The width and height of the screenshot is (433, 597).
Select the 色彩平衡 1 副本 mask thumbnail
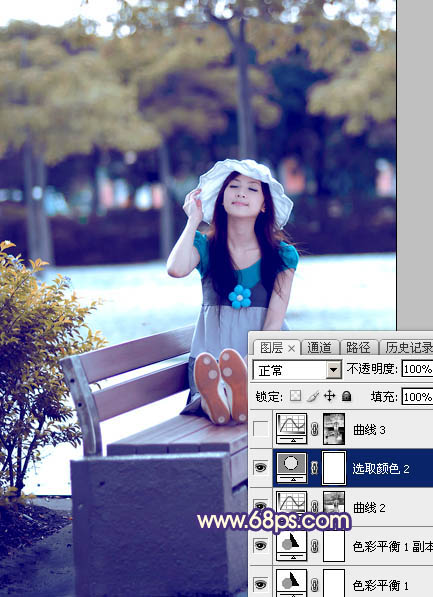334,546
